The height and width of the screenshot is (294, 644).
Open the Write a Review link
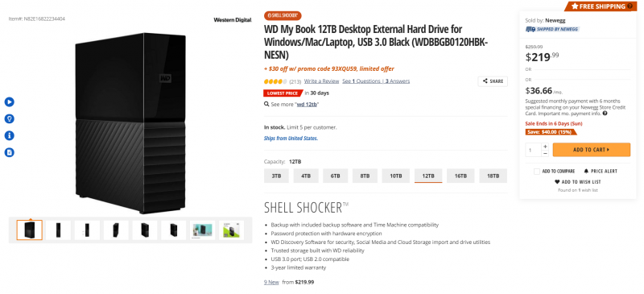(321, 81)
